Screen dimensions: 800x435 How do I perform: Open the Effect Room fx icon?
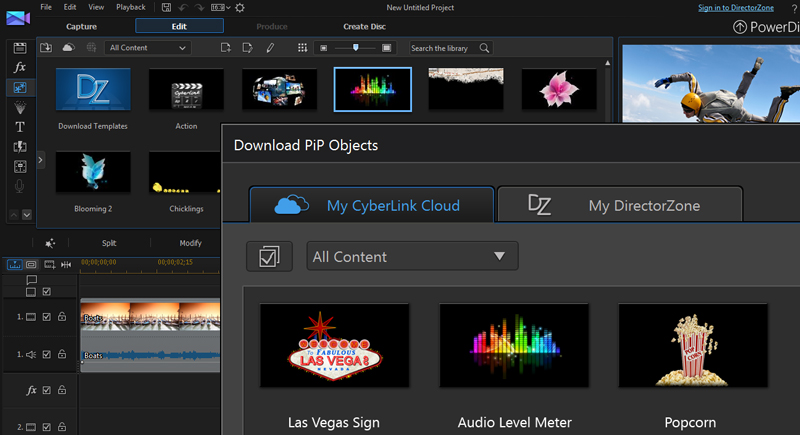(20, 67)
